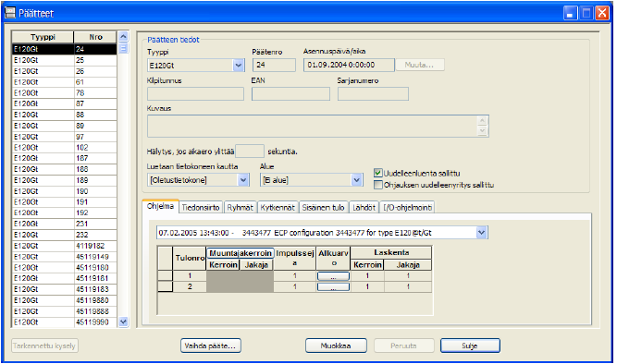Select terminal row number 45119990

[65, 322]
